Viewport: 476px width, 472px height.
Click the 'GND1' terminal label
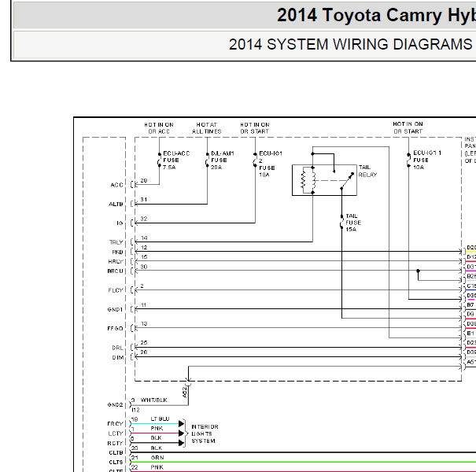[115, 310]
